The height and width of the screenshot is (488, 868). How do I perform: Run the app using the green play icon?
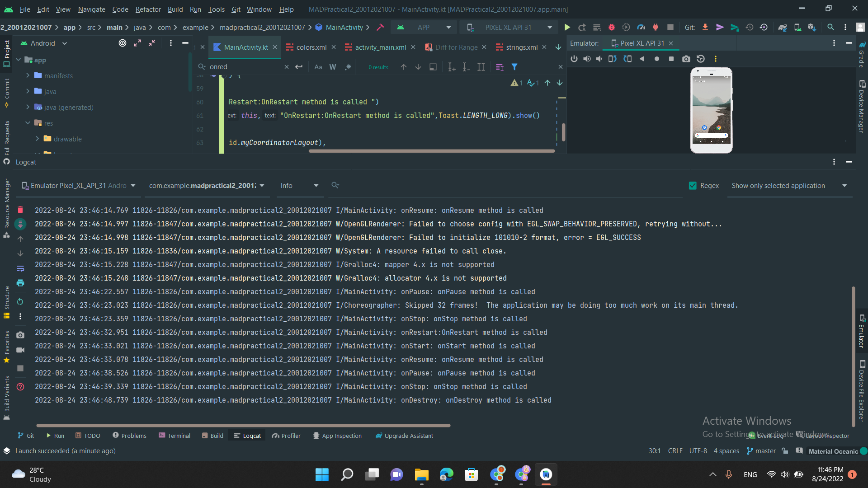coord(568,27)
